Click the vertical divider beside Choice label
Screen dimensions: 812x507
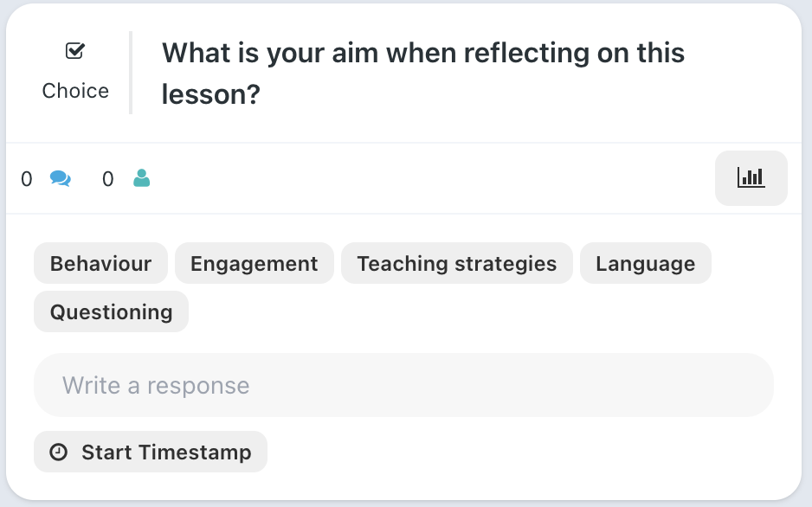[131, 73]
